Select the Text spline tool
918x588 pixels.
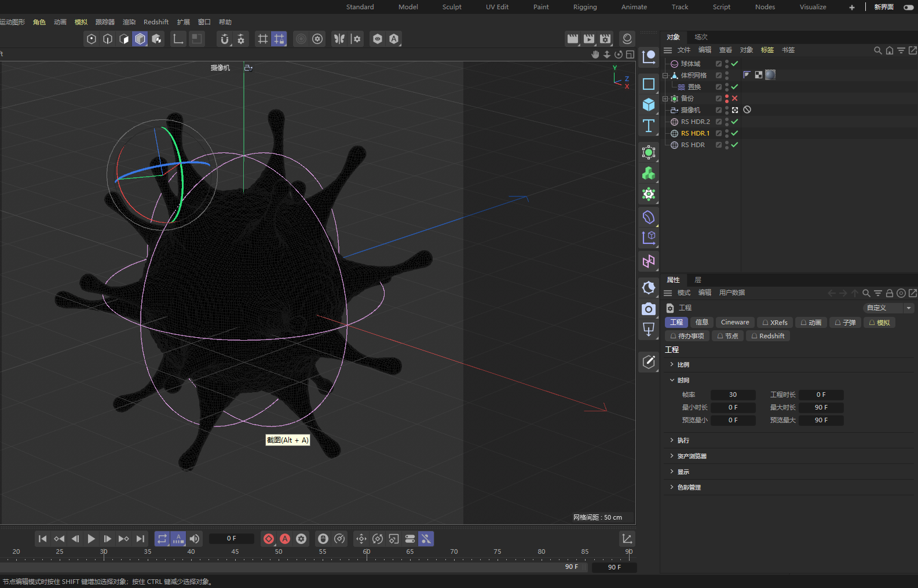tap(649, 126)
